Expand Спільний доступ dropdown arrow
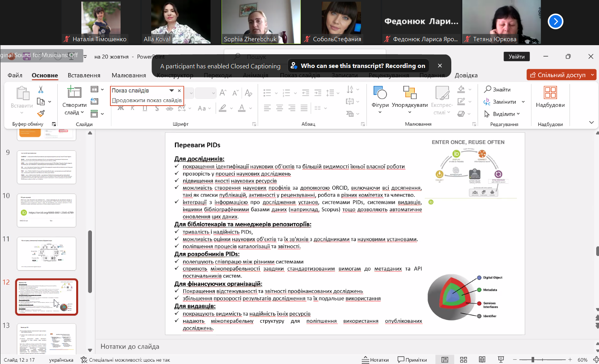 point(592,75)
